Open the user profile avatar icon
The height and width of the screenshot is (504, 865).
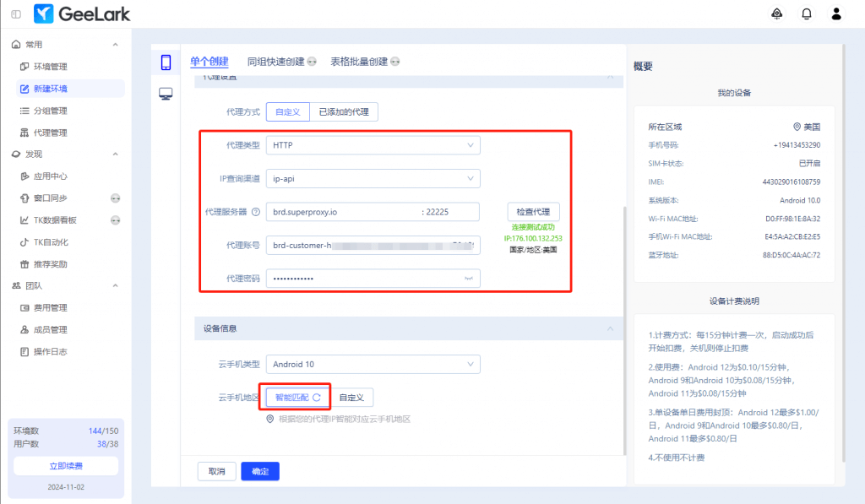coord(836,14)
